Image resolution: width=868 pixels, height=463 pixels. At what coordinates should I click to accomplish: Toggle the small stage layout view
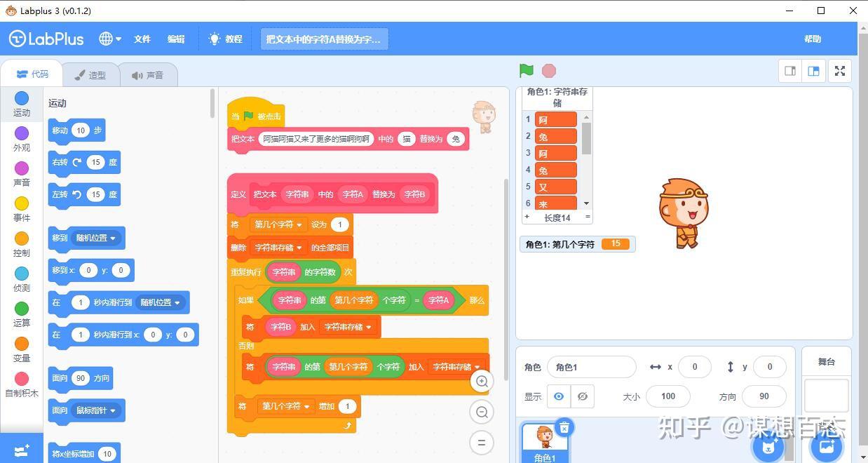coord(789,70)
